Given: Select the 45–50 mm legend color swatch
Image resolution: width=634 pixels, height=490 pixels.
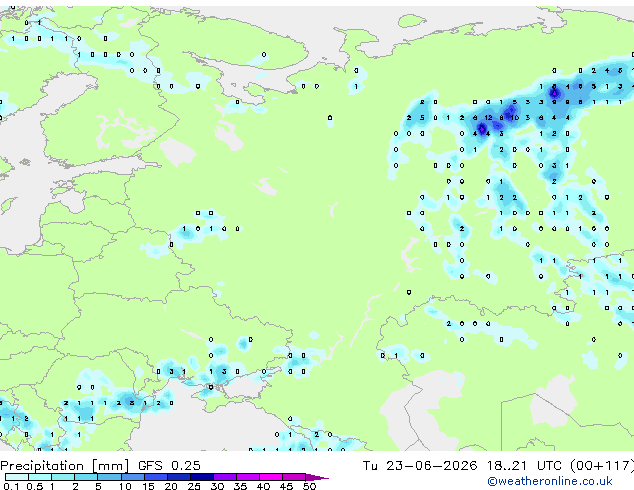Looking at the screenshot, I should (294, 477).
